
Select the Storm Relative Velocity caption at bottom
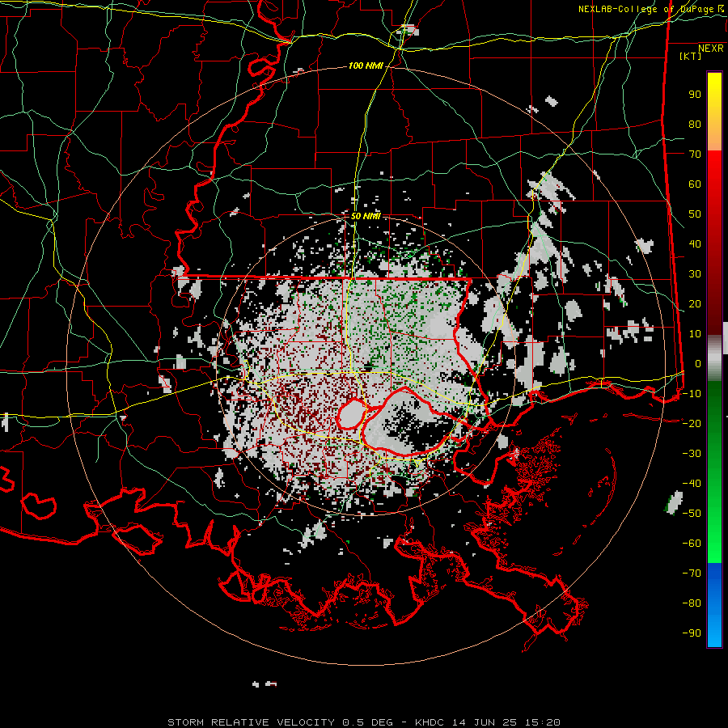364,722
